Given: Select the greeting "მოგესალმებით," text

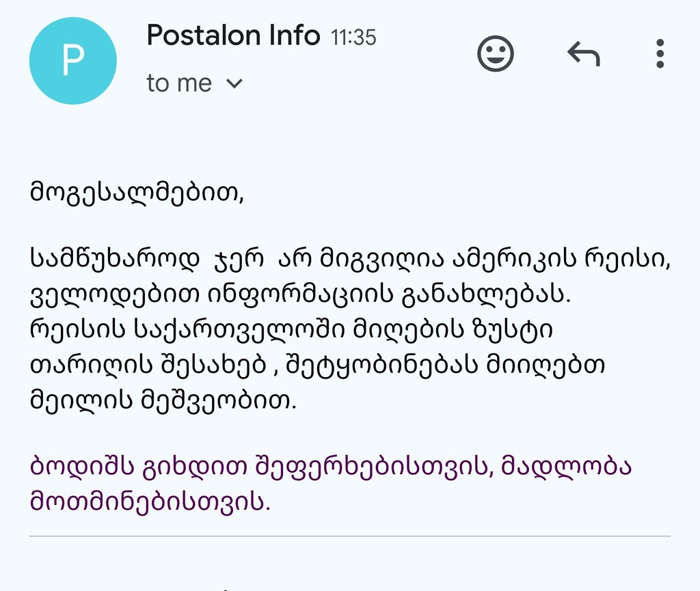Looking at the screenshot, I should click(x=137, y=193).
